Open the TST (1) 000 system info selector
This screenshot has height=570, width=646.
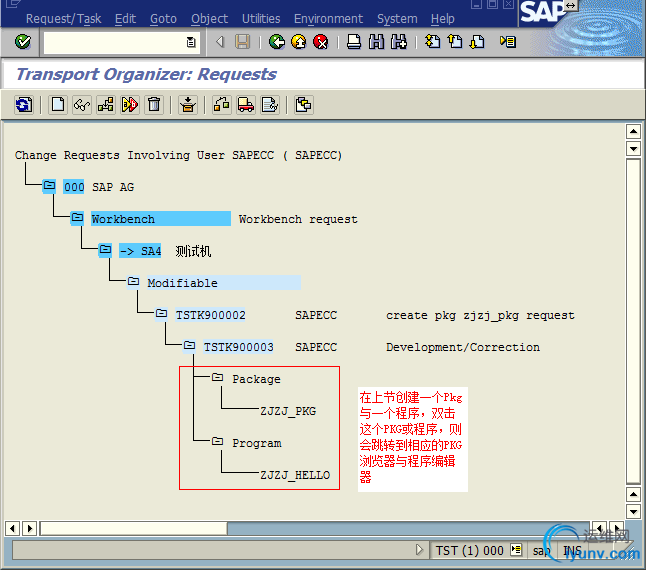pyautogui.click(x=516, y=550)
